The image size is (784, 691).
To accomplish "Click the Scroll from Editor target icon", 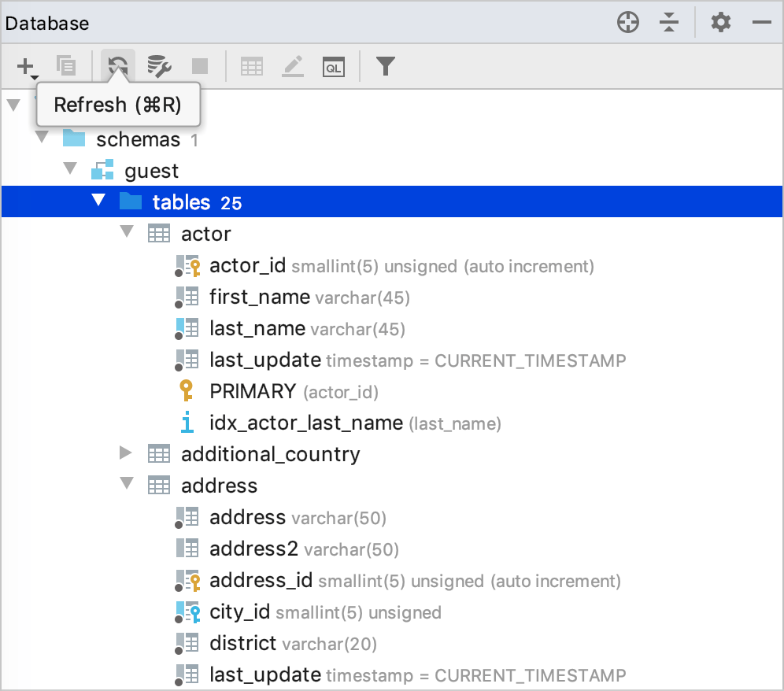I will [x=628, y=23].
